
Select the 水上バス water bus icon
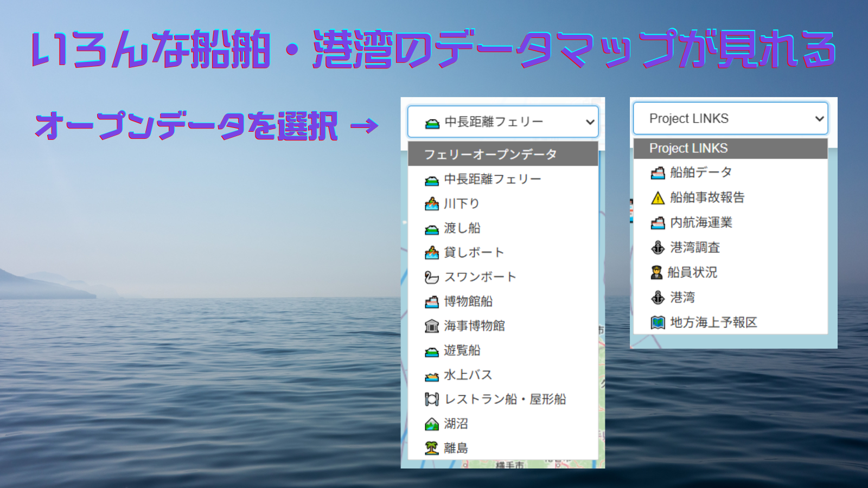coord(431,375)
